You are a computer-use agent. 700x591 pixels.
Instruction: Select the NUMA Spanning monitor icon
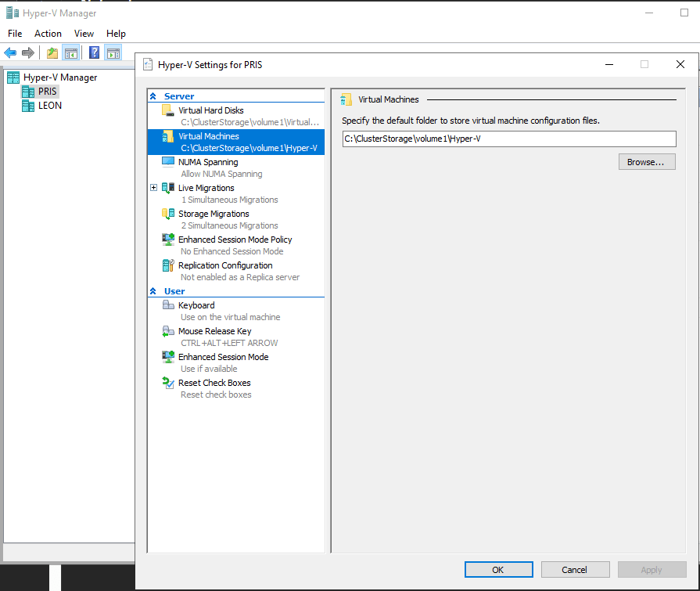(x=167, y=162)
